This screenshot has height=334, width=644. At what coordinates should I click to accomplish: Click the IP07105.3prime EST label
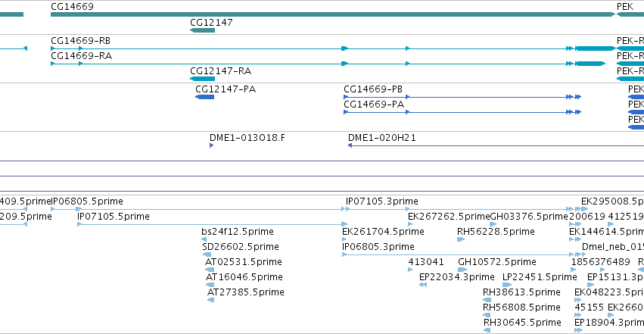[382, 201]
